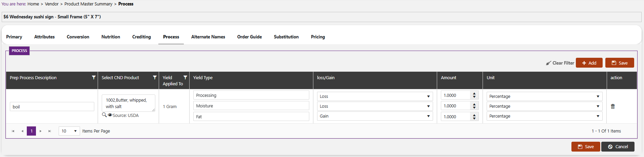Click Clear Filter with brush icon

coord(560,63)
